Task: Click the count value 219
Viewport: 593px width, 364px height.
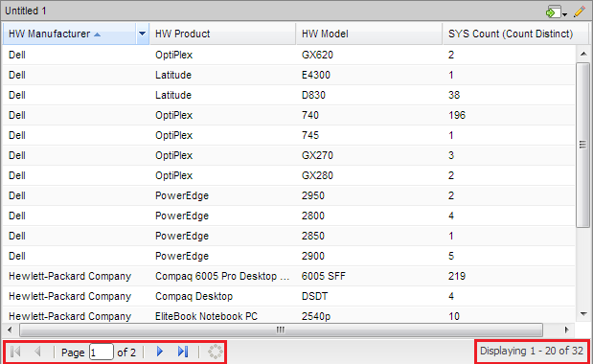Action: tap(457, 276)
